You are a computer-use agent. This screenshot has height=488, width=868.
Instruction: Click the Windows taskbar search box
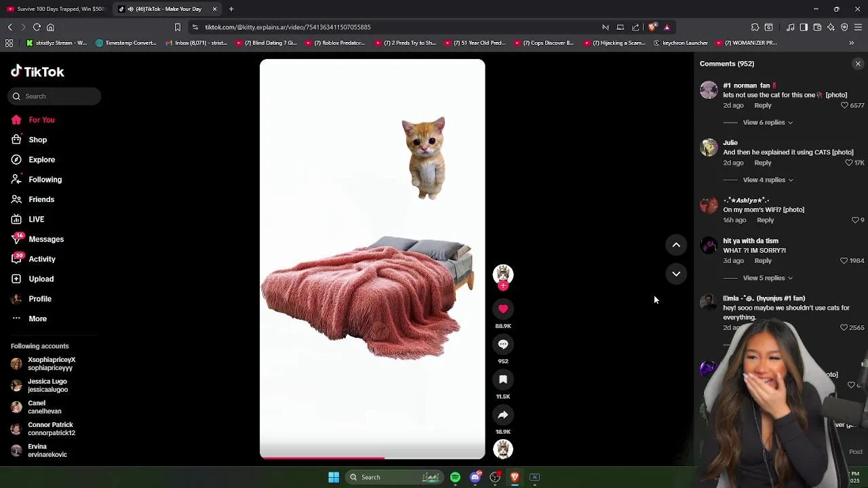coord(395,477)
